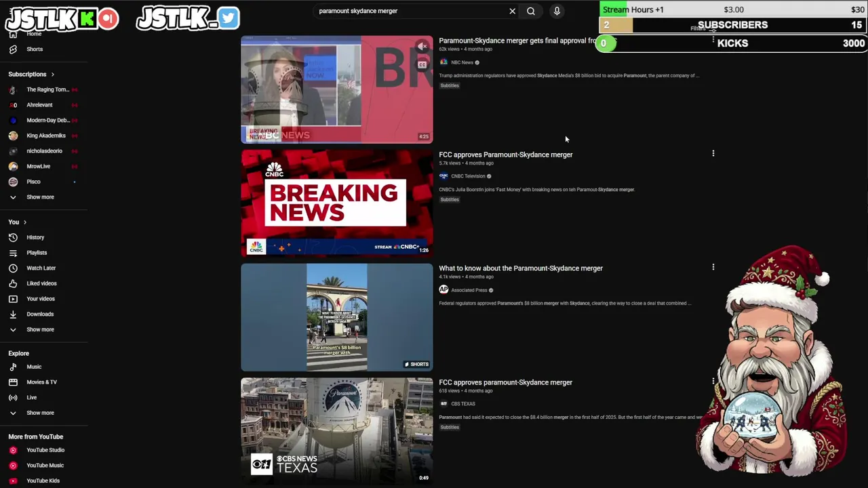This screenshot has height=488, width=868.
Task: Play the NBC News video thumbnail
Action: click(x=337, y=89)
